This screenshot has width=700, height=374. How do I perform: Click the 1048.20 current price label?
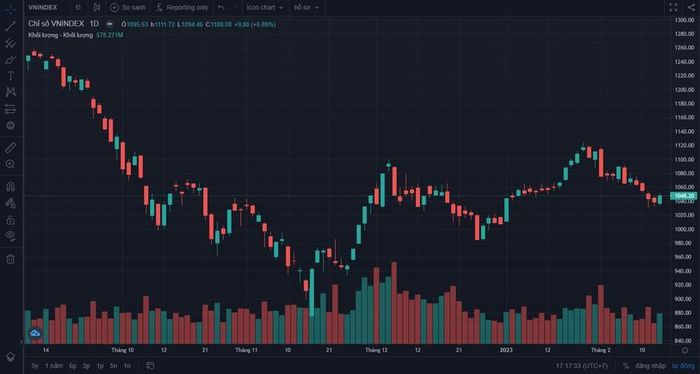[x=683, y=195]
